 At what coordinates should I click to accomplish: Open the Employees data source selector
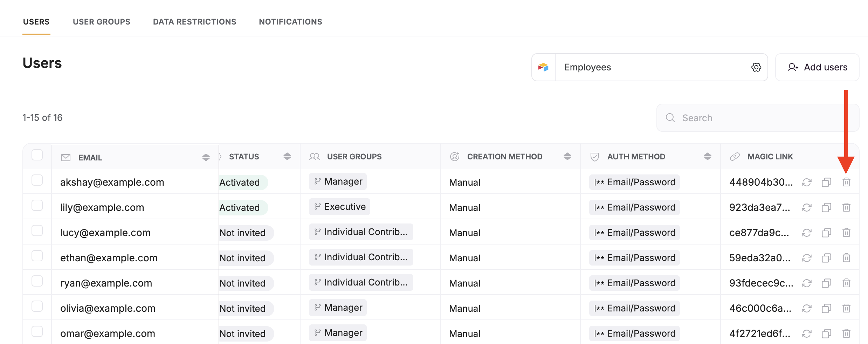tap(650, 67)
